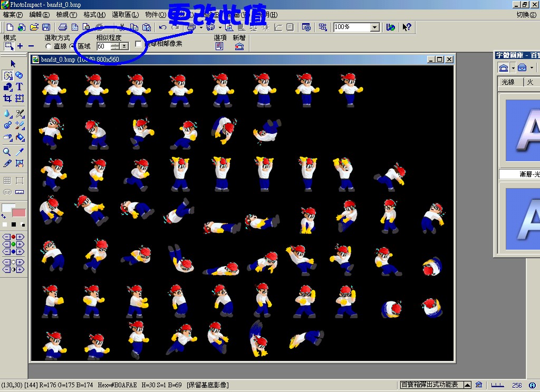Click the Add (新增) gallery icon
This screenshot has width=540, height=392.
[239, 46]
